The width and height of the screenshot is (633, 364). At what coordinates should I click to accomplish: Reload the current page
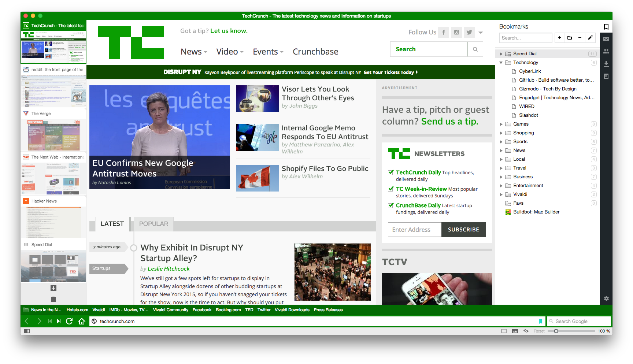pyautogui.click(x=69, y=321)
